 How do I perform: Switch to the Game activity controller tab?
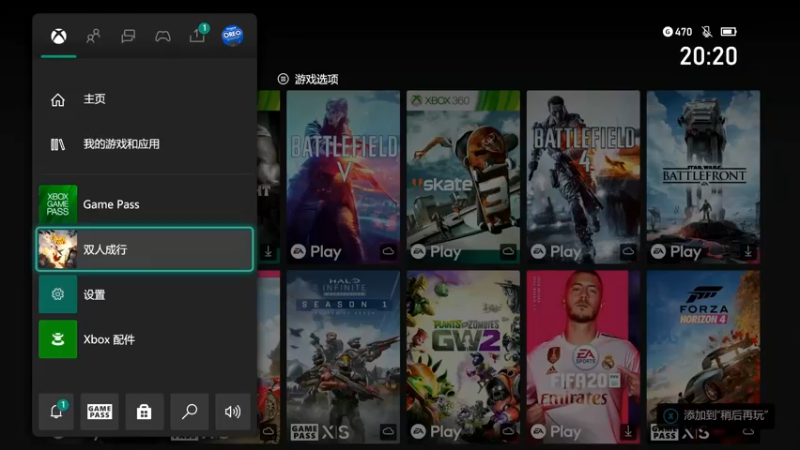(x=163, y=36)
